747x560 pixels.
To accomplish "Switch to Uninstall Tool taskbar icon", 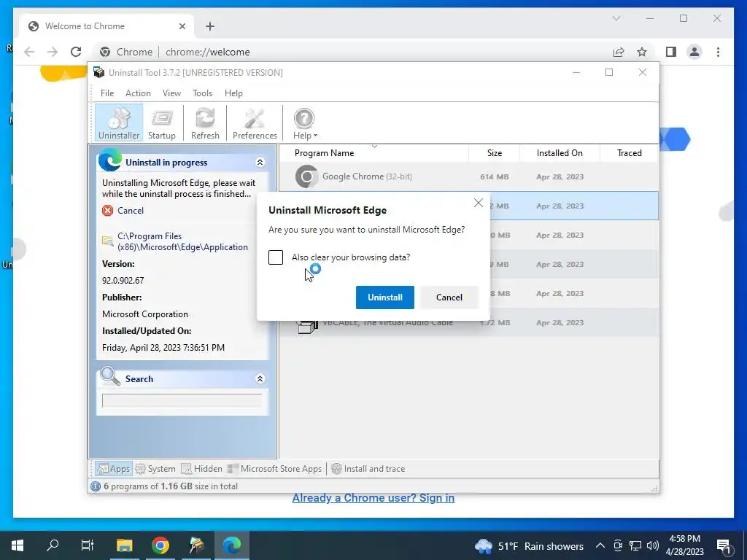I will coord(196,545).
